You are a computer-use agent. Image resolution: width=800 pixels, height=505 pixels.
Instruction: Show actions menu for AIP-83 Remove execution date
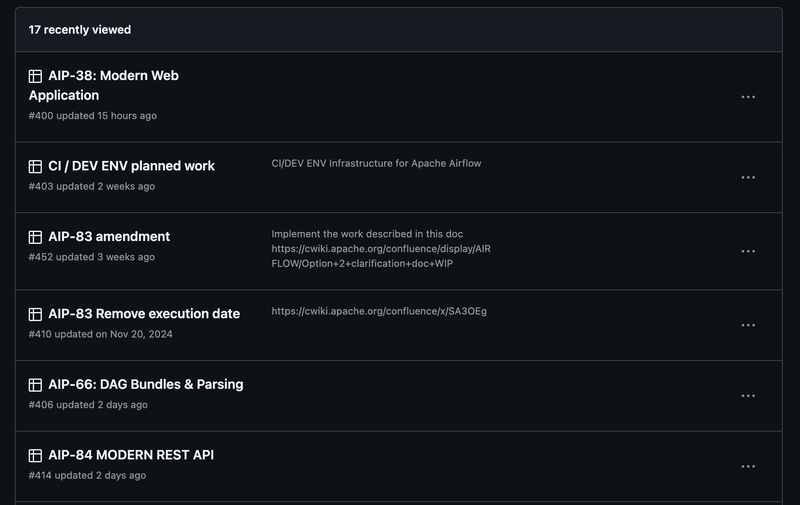coord(748,325)
